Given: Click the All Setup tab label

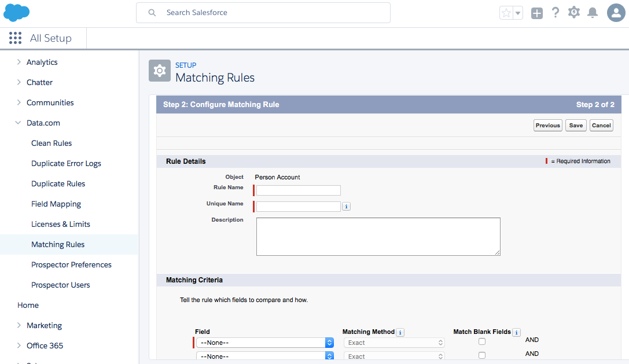Looking at the screenshot, I should tap(50, 38).
